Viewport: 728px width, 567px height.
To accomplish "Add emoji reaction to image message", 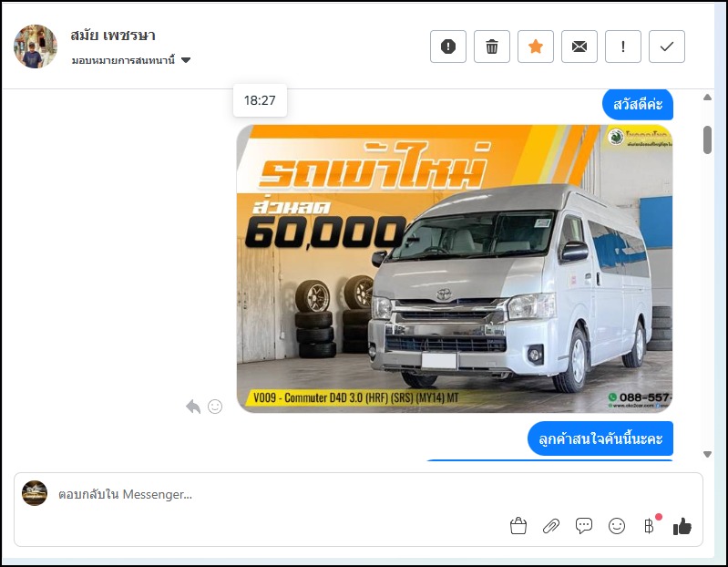I will (x=215, y=407).
